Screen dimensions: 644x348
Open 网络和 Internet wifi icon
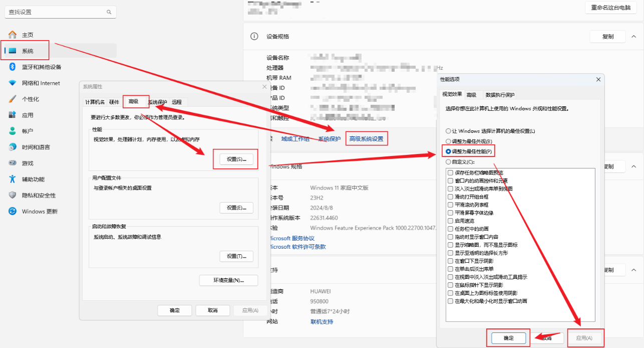click(13, 83)
